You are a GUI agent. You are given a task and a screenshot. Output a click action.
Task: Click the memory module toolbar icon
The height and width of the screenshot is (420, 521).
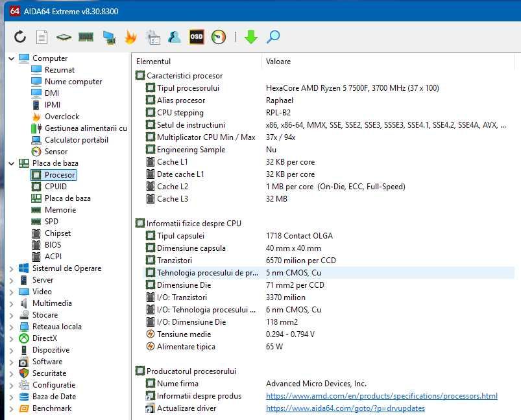click(x=86, y=37)
